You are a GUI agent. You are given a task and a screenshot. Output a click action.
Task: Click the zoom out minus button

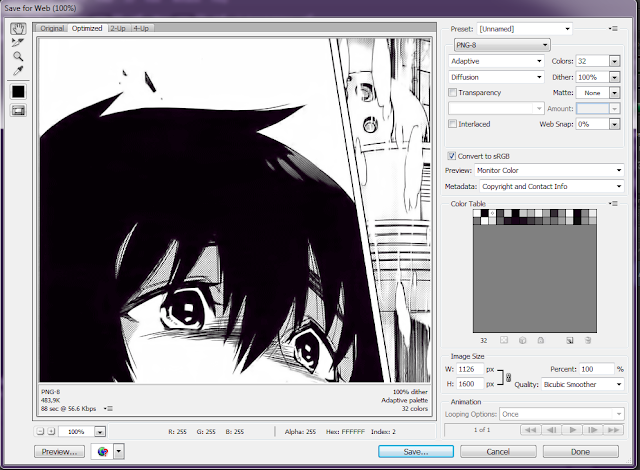pyautogui.click(x=40, y=431)
